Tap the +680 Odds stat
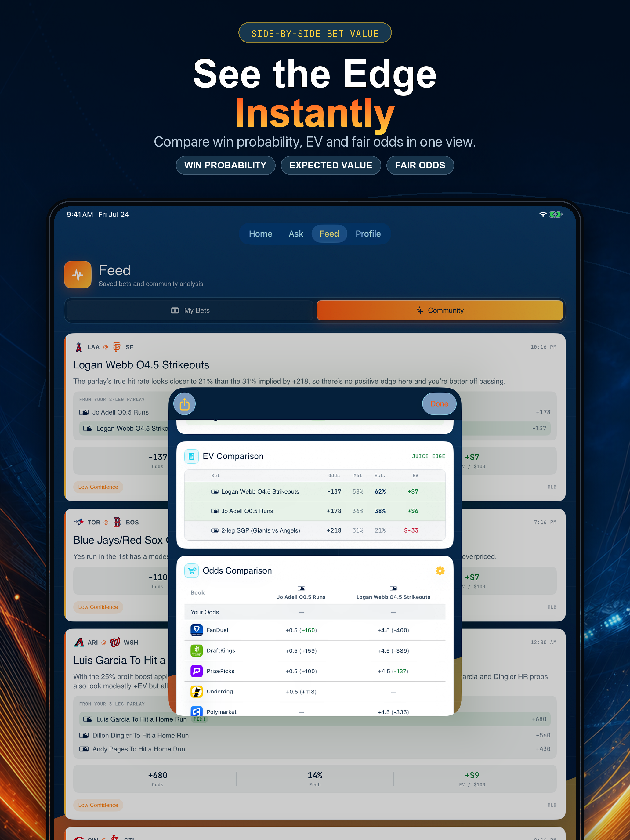 157,778
